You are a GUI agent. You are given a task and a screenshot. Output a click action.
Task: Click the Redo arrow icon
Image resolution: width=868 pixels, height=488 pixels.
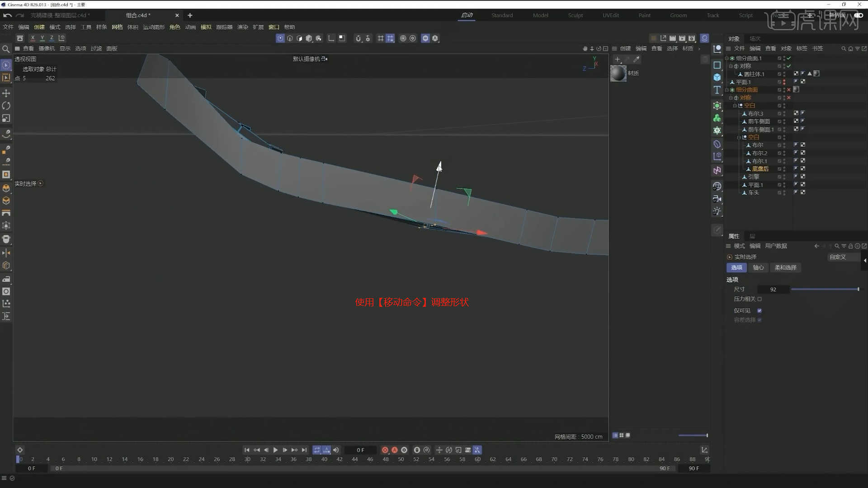tap(19, 15)
